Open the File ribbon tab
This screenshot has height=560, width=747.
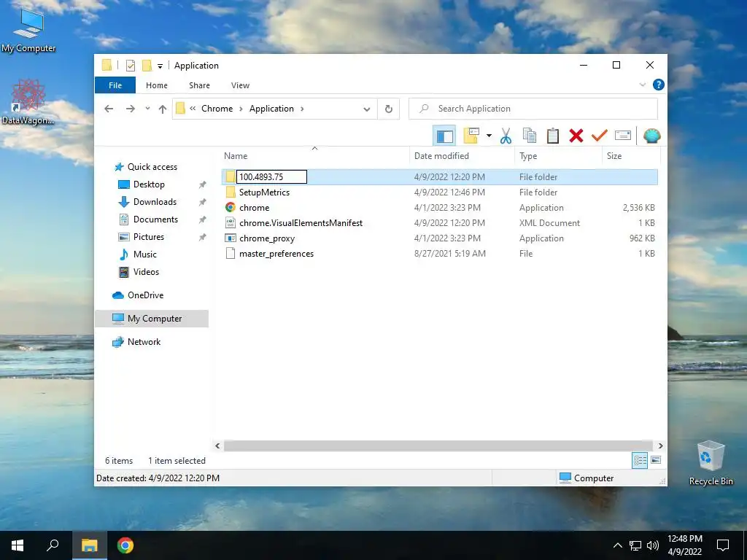pyautogui.click(x=115, y=85)
